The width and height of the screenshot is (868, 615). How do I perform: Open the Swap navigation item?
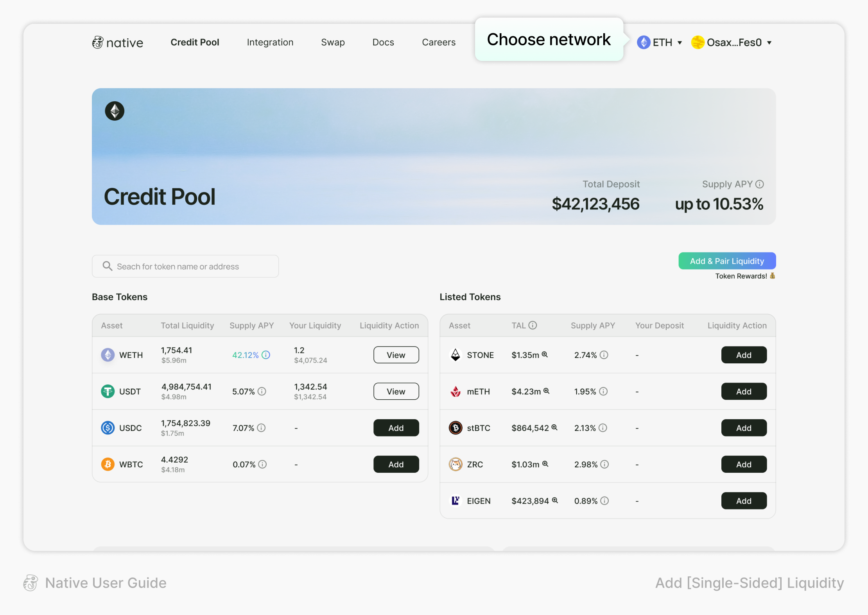click(333, 42)
